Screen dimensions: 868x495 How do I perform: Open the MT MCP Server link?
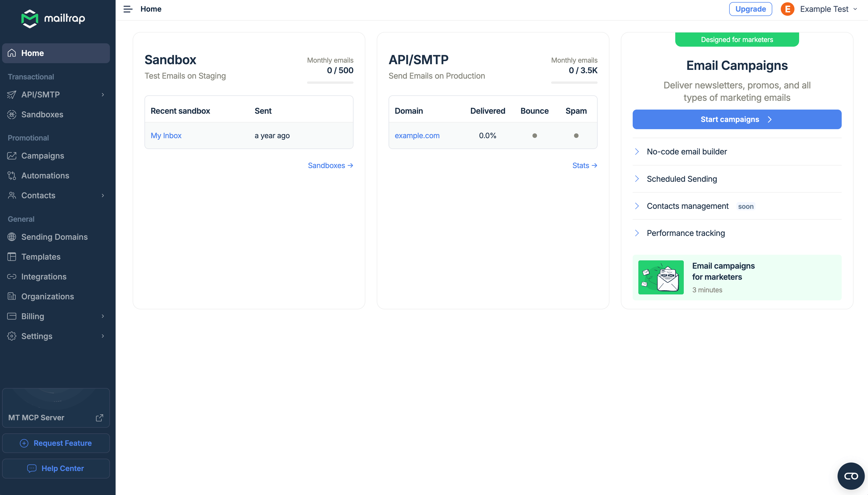(56, 408)
